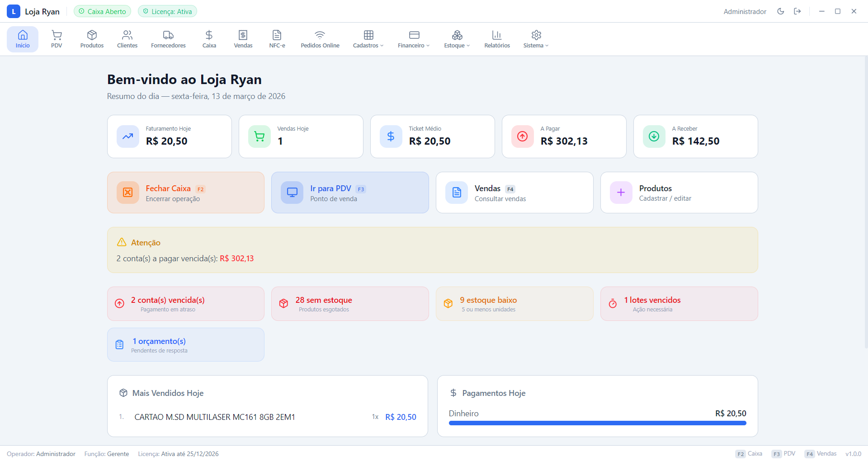Expand the Estoque dropdown menu
The image size is (868, 461).
[x=457, y=39]
